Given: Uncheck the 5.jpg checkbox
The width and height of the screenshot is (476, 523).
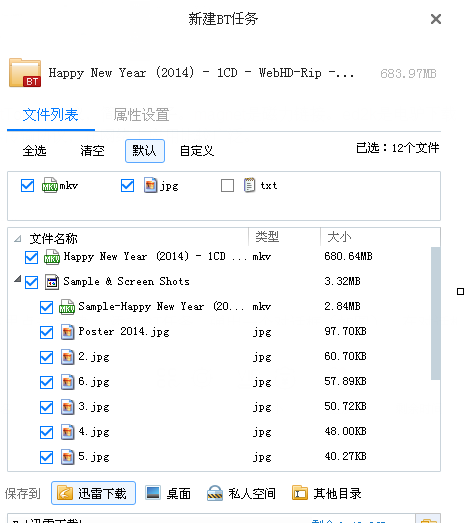Looking at the screenshot, I should pyautogui.click(x=46, y=457).
